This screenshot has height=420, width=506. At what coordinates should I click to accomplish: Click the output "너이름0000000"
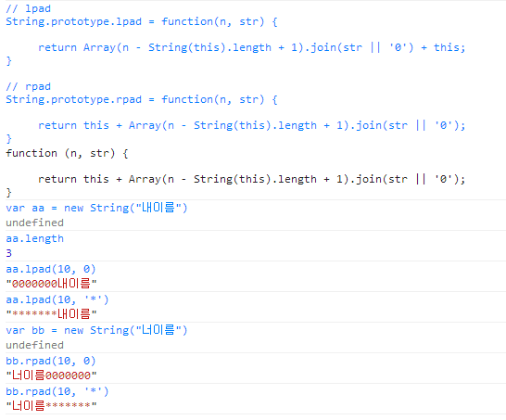tap(51, 375)
